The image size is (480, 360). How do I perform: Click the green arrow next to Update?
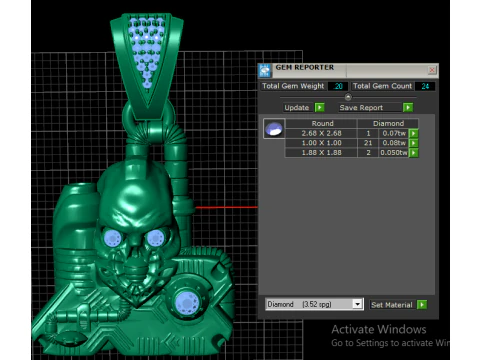319,107
